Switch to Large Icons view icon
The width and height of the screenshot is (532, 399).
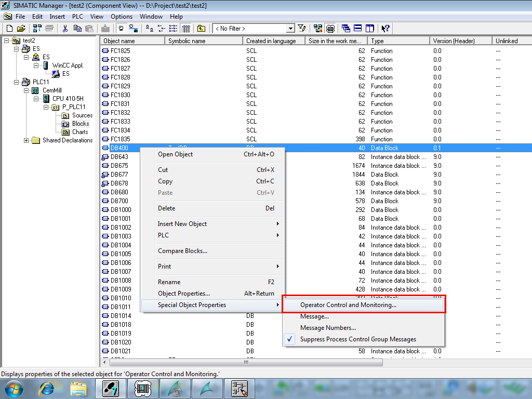tap(149, 29)
